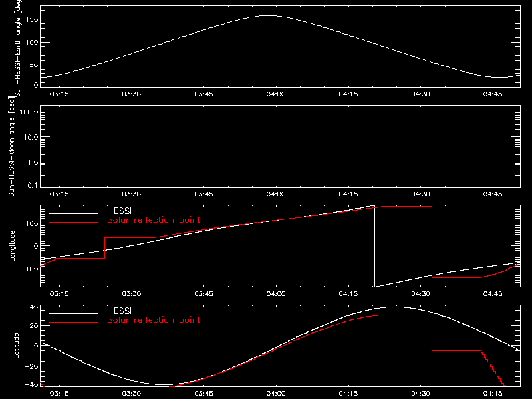Select "Solar reflection point" legend in Longitude plot
Screen dimensions: 532x399
[x=154, y=220]
